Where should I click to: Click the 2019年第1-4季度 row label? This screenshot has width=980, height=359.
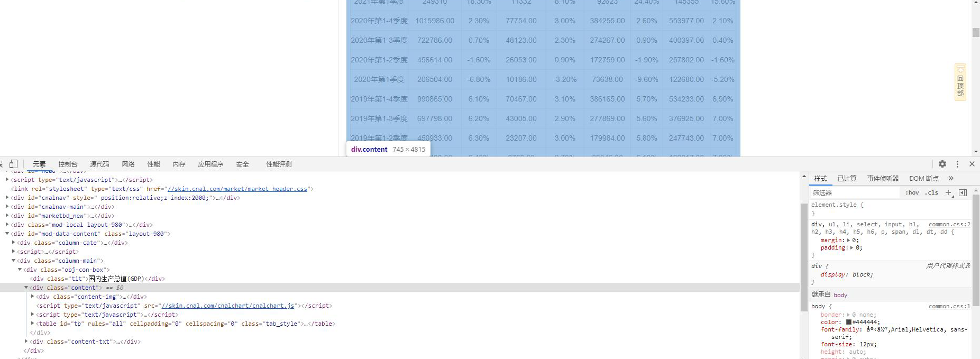[x=379, y=99]
